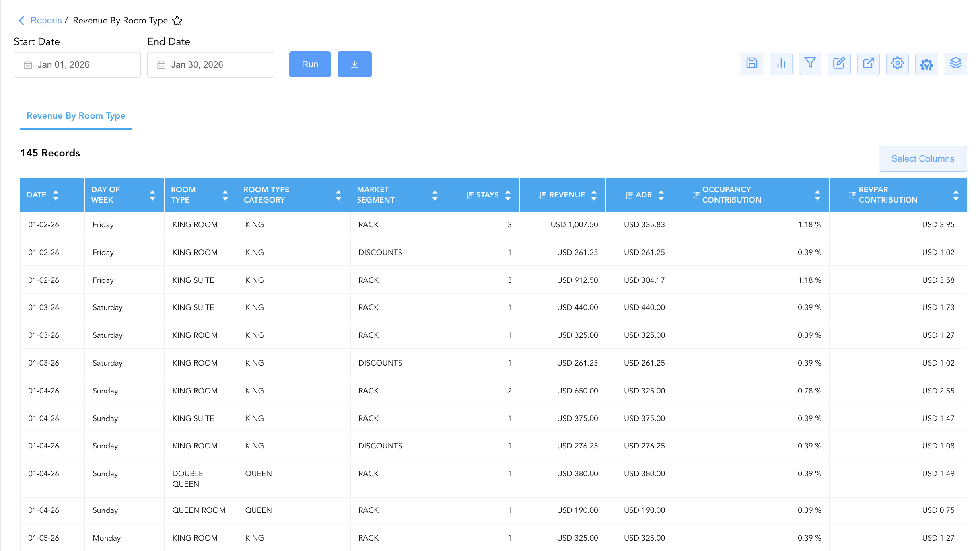Click the filled advanced settings gear icon

926,64
